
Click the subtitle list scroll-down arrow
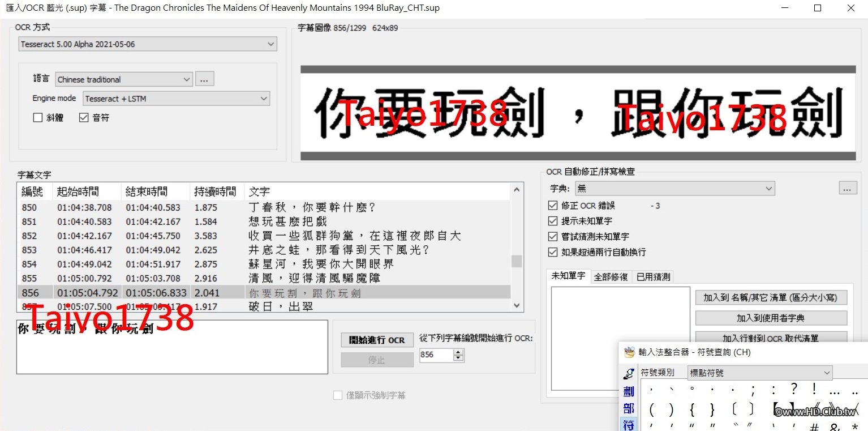pyautogui.click(x=517, y=306)
